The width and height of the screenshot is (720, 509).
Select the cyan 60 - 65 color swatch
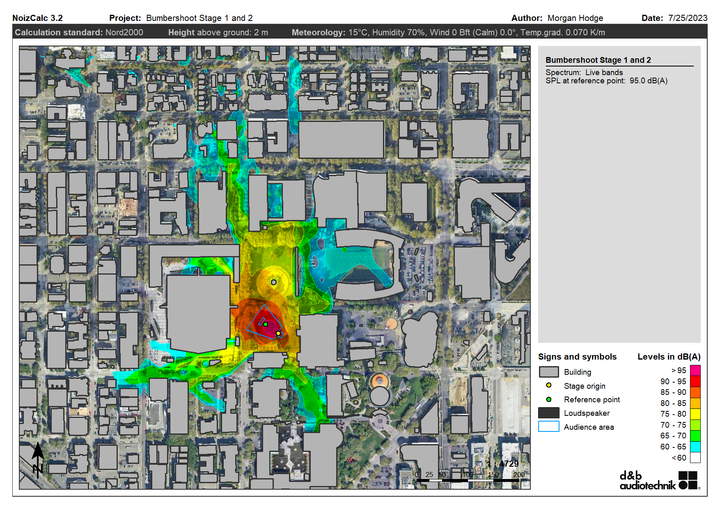pos(695,447)
